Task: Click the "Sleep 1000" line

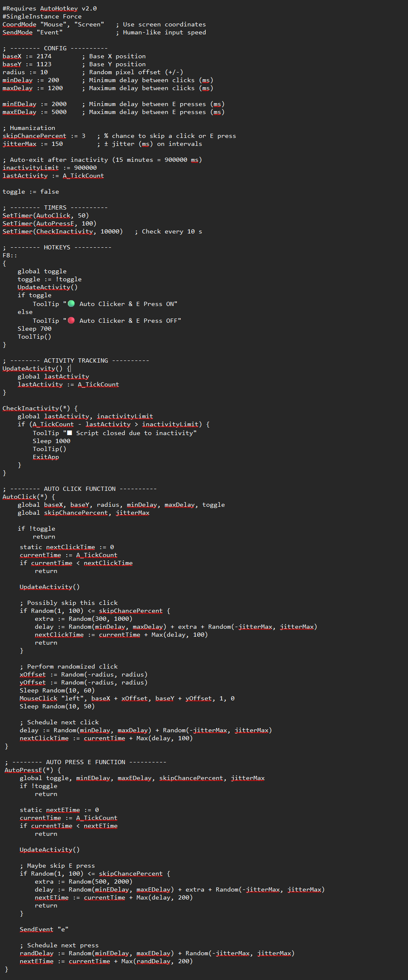Action: [52, 441]
